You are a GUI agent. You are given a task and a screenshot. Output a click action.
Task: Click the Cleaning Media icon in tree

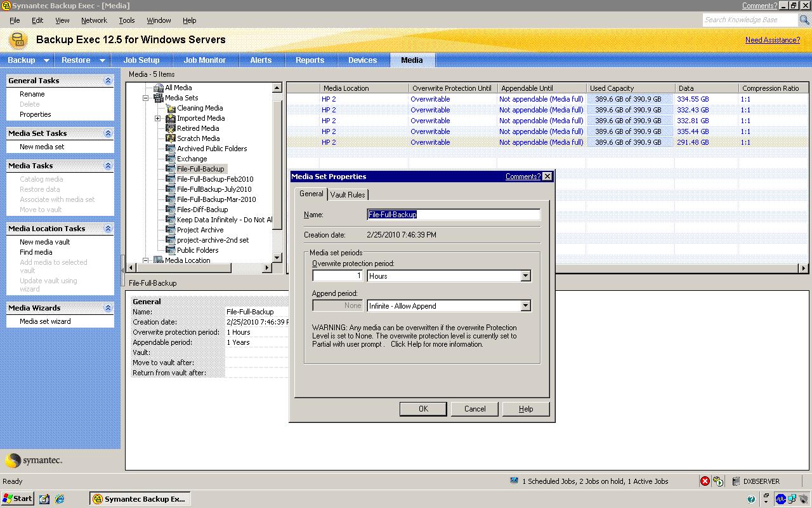click(170, 108)
